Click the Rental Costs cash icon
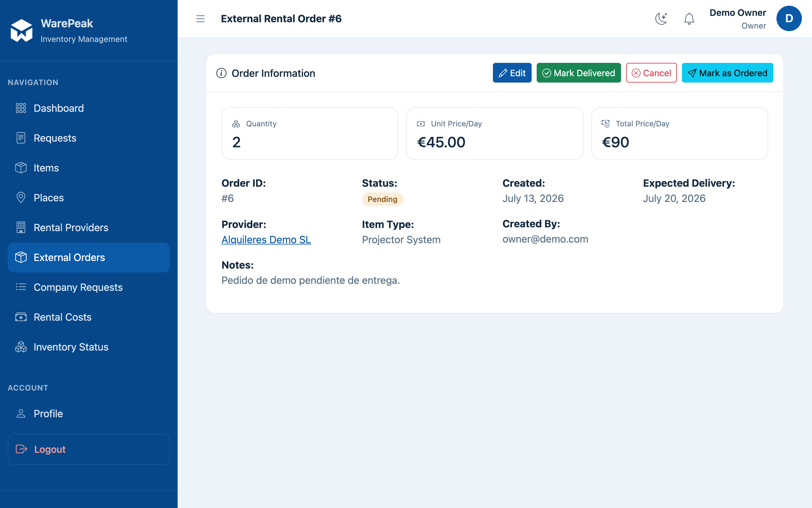 point(21,317)
